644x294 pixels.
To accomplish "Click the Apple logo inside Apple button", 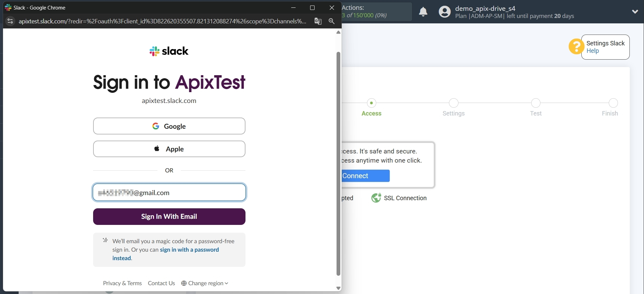I will coord(157,148).
